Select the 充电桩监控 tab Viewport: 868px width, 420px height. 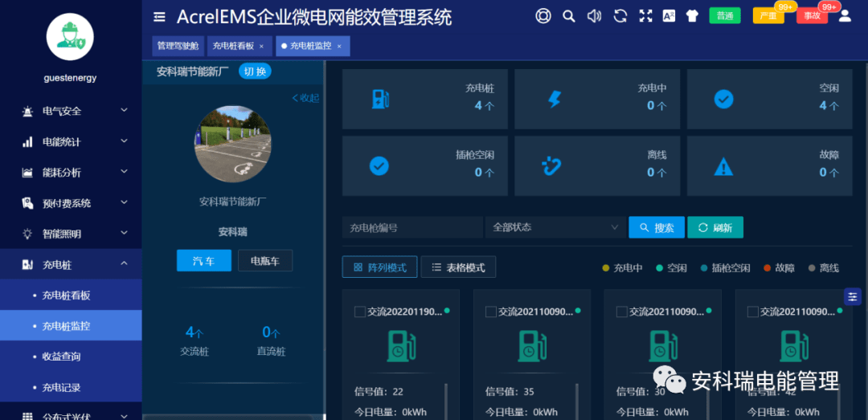pyautogui.click(x=313, y=46)
